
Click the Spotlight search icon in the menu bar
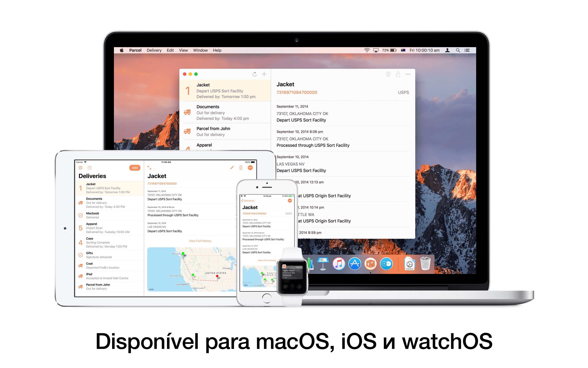(458, 50)
